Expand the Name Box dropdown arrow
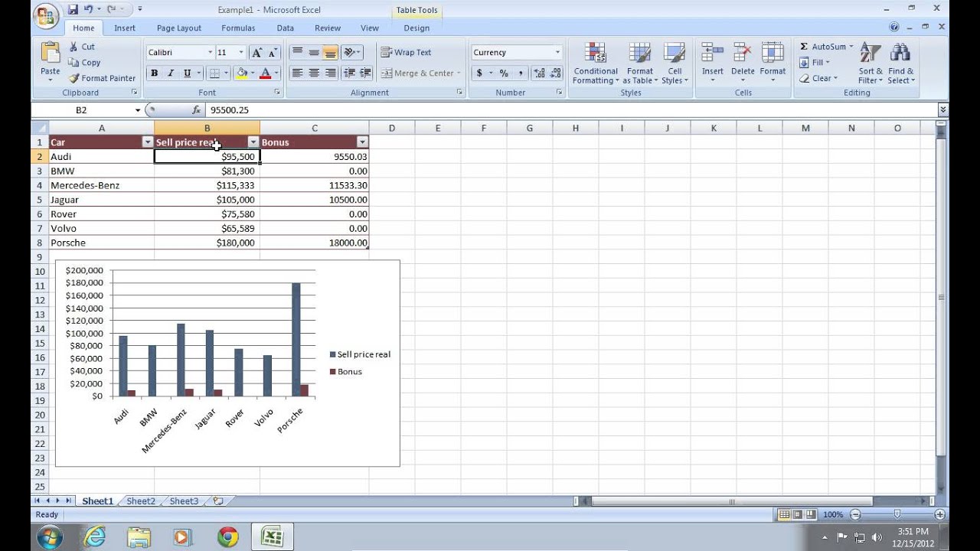Viewport: 980px width, 551px height. (138, 110)
